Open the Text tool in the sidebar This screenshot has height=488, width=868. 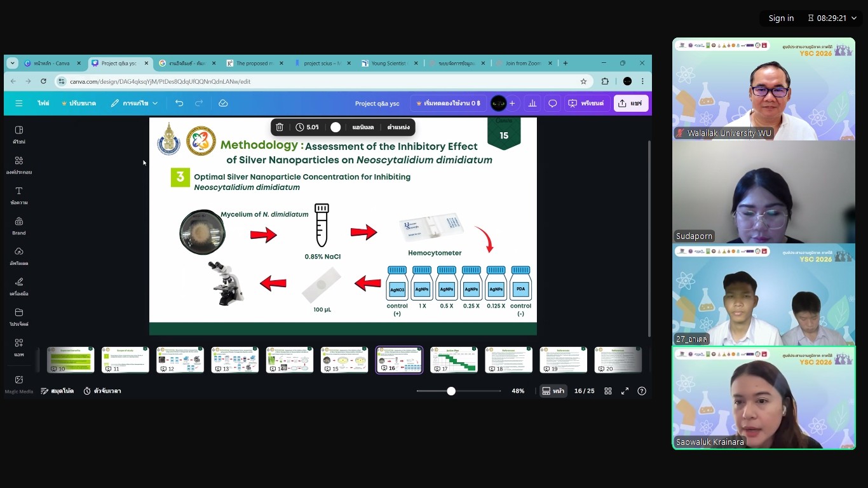pyautogui.click(x=19, y=194)
